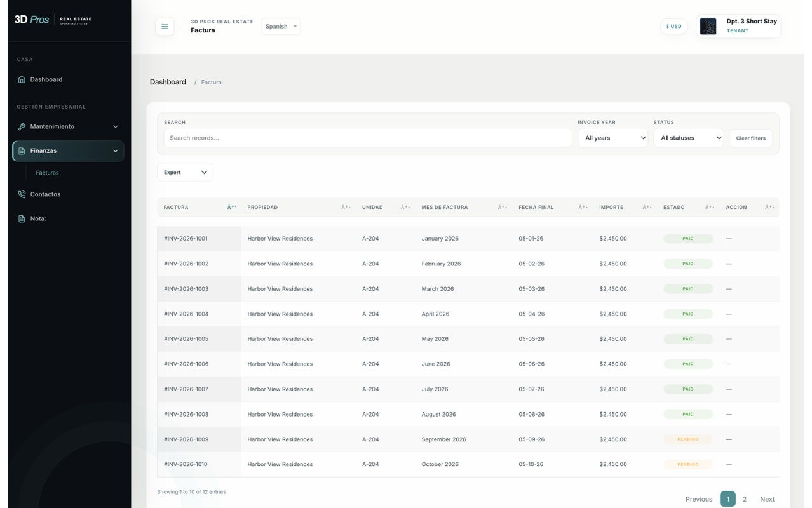Go to page 2 of invoices
Viewport: 812px width, 508px height.
(745, 499)
